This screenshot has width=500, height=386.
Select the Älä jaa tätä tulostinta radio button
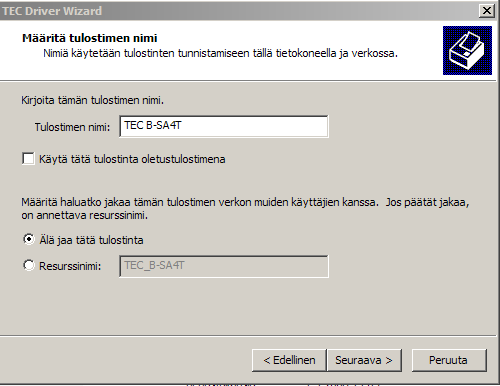(29, 239)
